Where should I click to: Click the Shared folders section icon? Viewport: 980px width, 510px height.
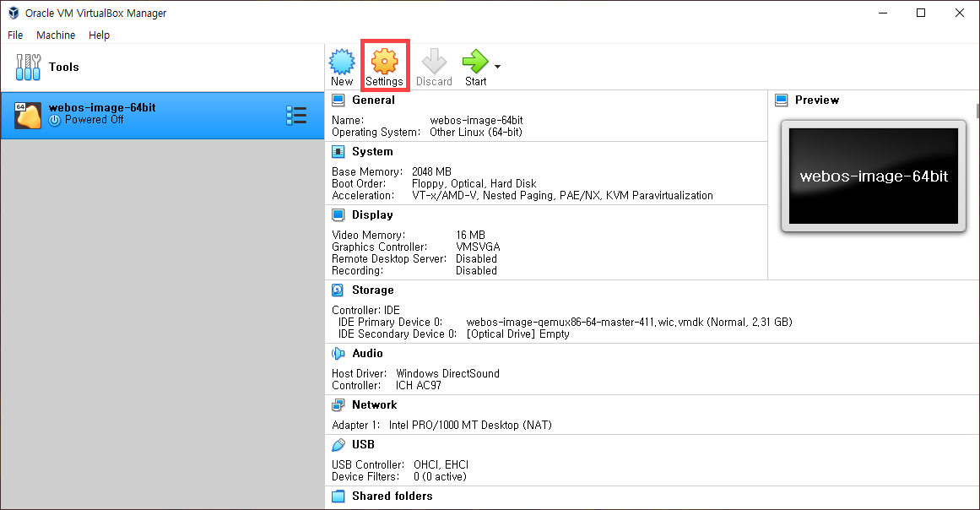coord(338,496)
